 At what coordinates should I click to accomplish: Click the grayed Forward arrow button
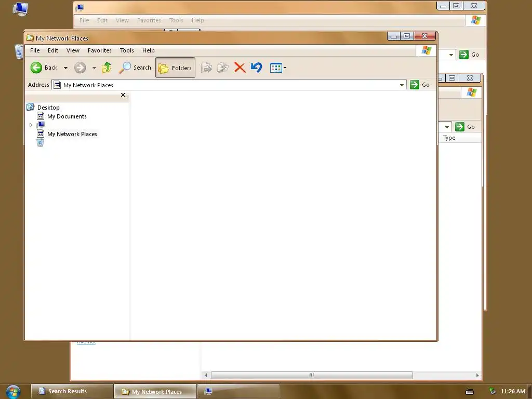(80, 68)
